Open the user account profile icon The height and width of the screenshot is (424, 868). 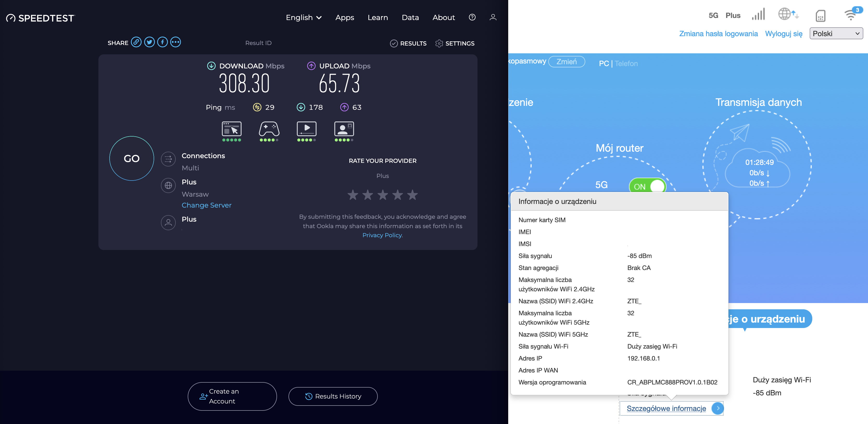click(x=493, y=17)
